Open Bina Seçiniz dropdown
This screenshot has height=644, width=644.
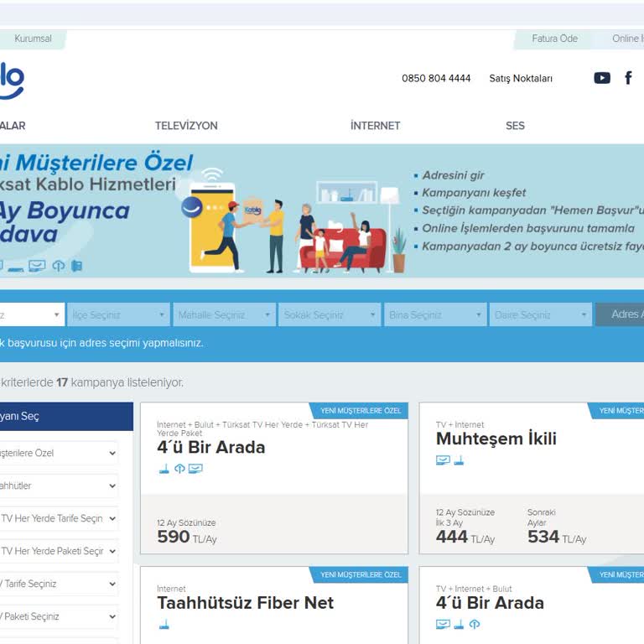point(435,315)
